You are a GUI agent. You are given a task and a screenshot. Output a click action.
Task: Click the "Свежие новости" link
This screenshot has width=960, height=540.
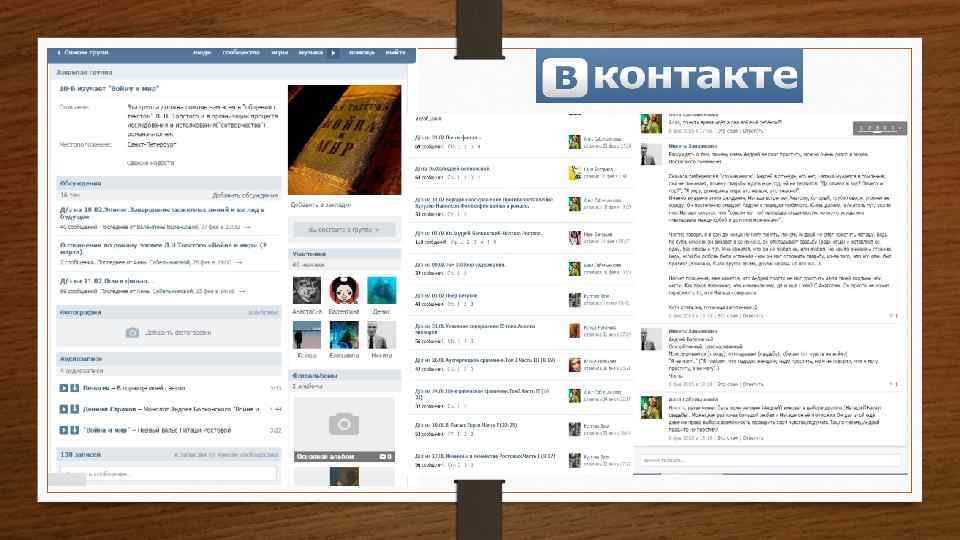(151, 163)
